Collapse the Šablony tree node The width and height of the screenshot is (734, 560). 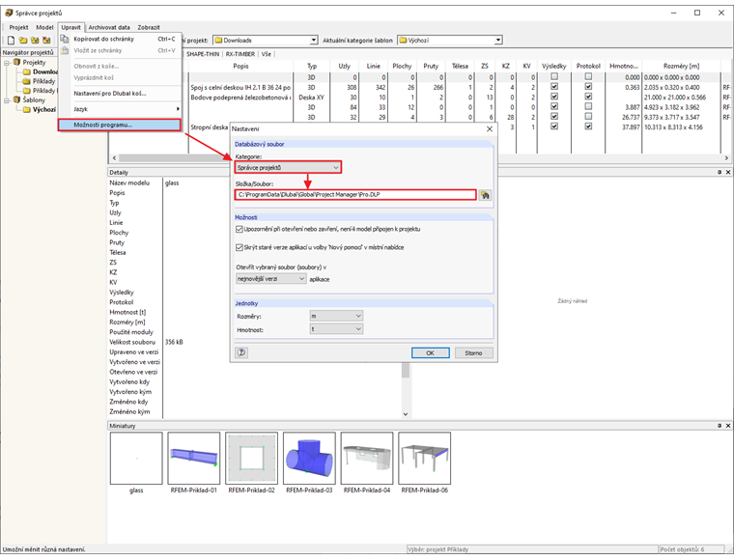pos(7,100)
